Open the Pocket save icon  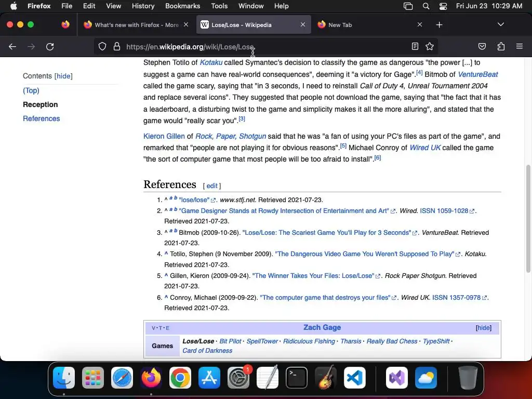[x=482, y=46]
